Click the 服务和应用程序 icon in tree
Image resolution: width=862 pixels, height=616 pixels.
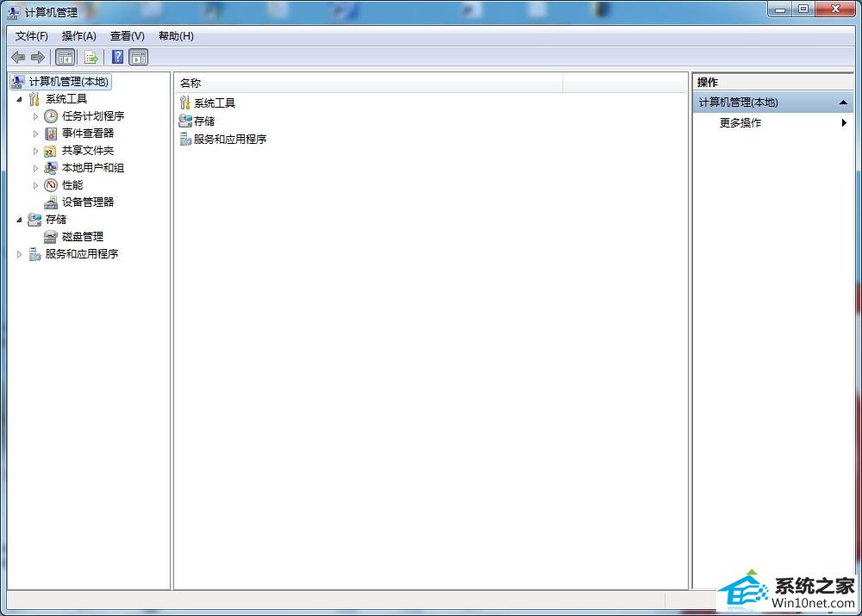point(34,254)
